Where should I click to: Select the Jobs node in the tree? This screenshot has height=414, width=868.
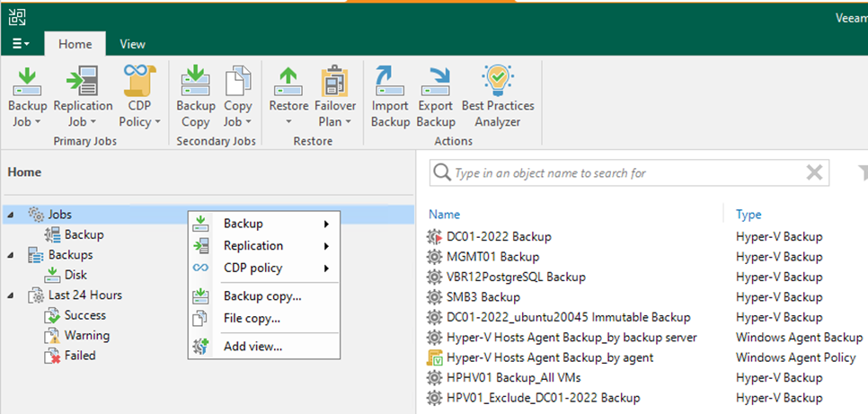(x=60, y=215)
